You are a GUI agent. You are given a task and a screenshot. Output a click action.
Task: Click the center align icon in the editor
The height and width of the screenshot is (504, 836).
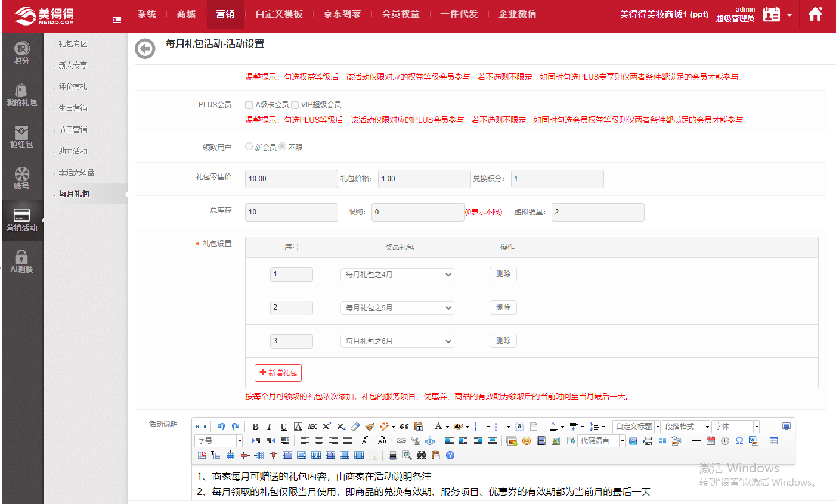319,441
